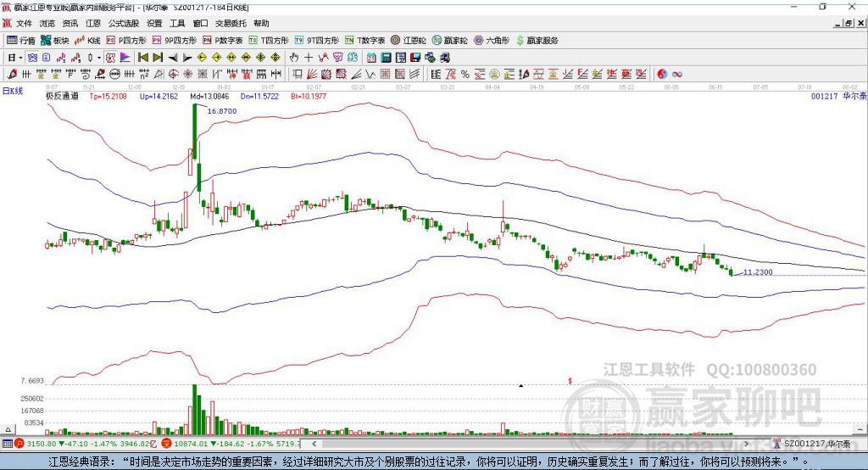
Task: Click the Dn=11.5722 value
Action: (x=259, y=97)
